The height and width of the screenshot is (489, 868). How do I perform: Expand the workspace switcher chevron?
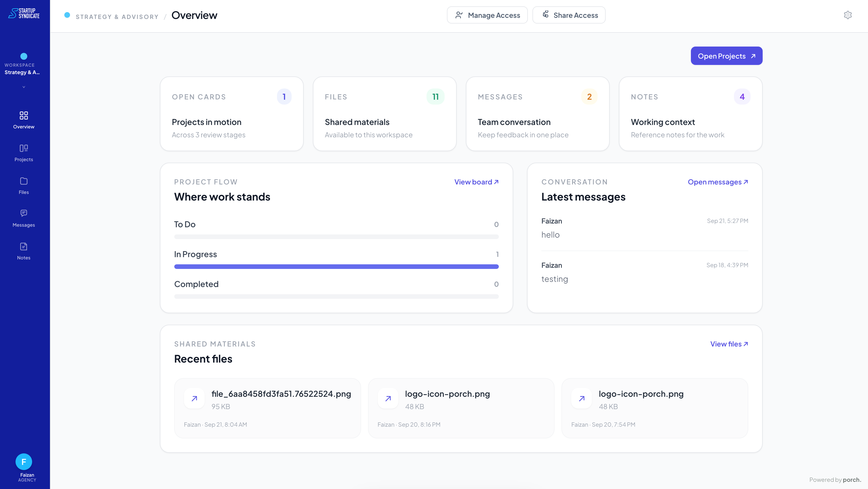[24, 87]
